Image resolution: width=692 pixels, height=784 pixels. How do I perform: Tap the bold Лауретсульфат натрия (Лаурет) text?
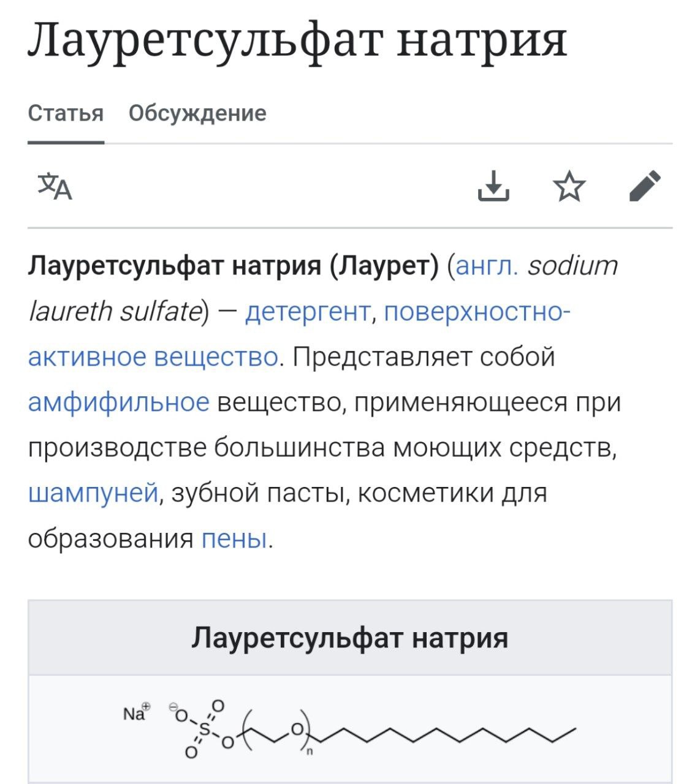[x=234, y=266]
